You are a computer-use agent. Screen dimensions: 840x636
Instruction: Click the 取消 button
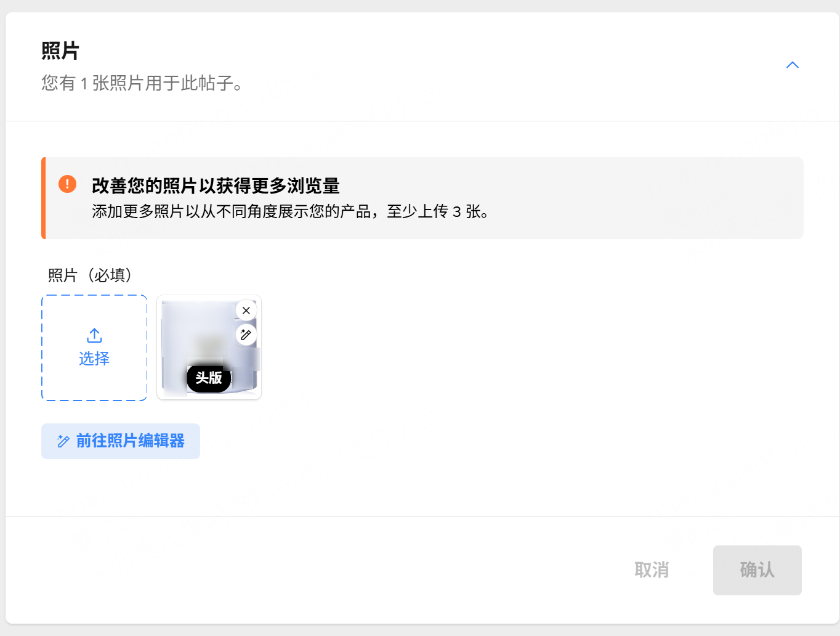click(652, 570)
